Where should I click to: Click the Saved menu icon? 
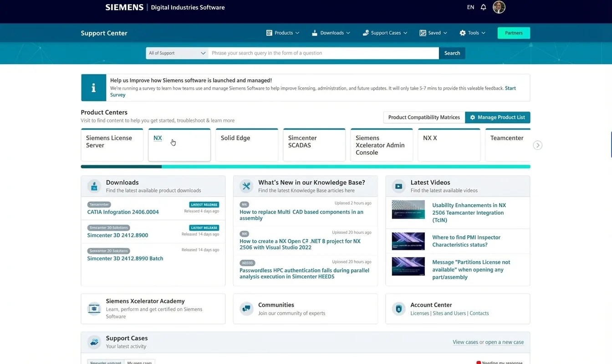tap(423, 33)
